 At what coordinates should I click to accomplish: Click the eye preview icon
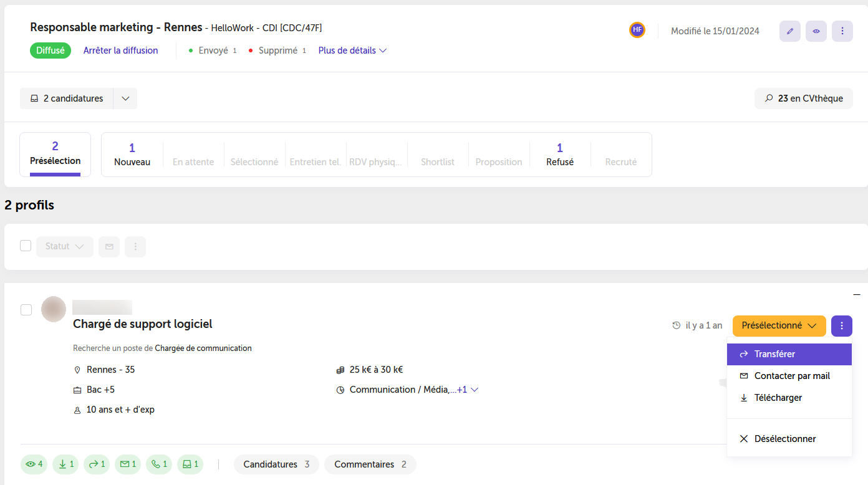[816, 31]
